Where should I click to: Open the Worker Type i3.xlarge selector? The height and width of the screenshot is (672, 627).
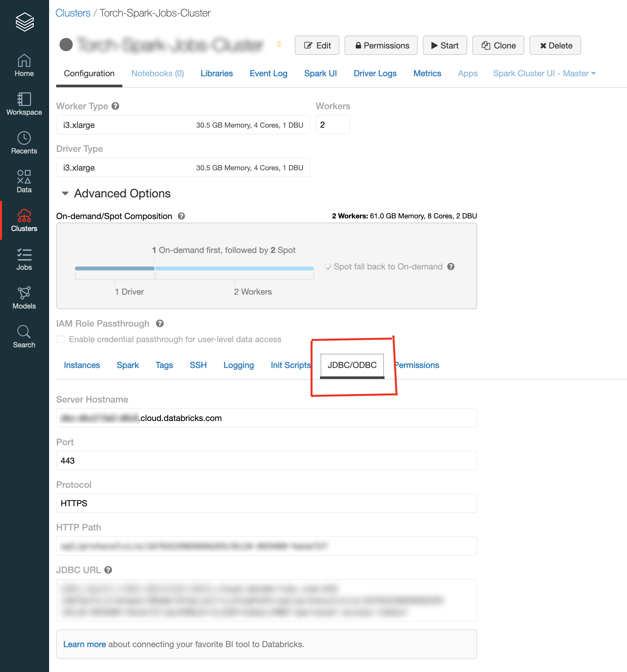click(183, 125)
